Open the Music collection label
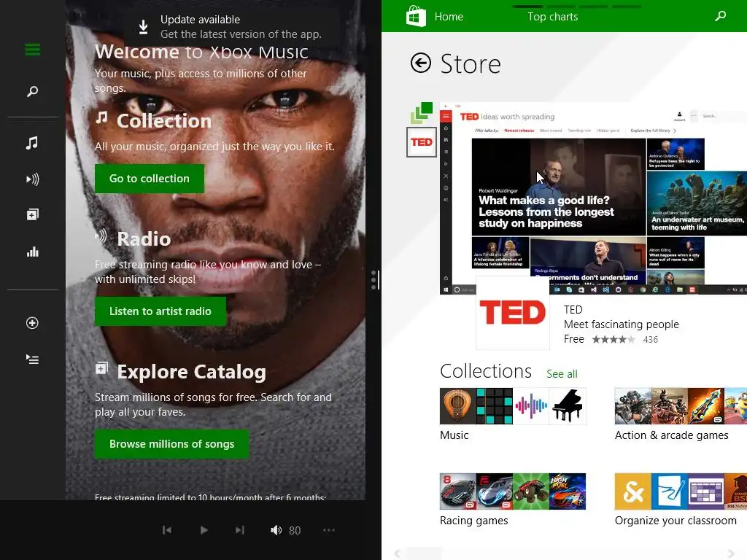Image resolution: width=747 pixels, height=560 pixels. click(x=454, y=435)
